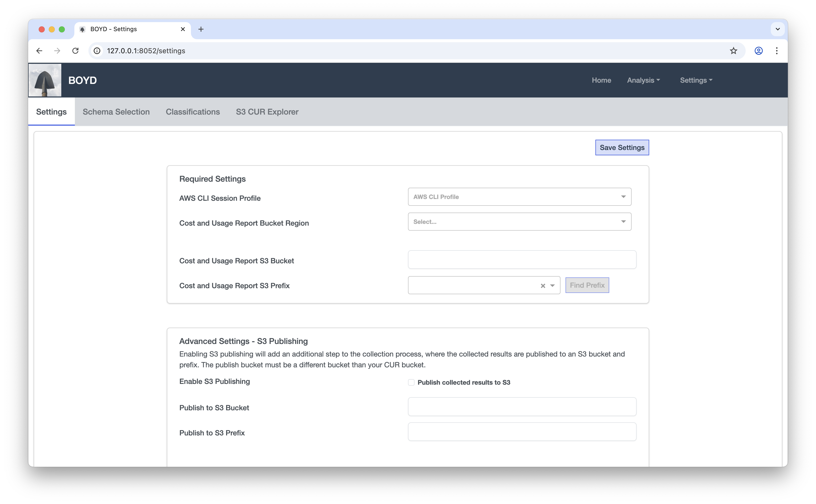Focus the Cost and Usage Report S3 Bucket field

coord(522,260)
